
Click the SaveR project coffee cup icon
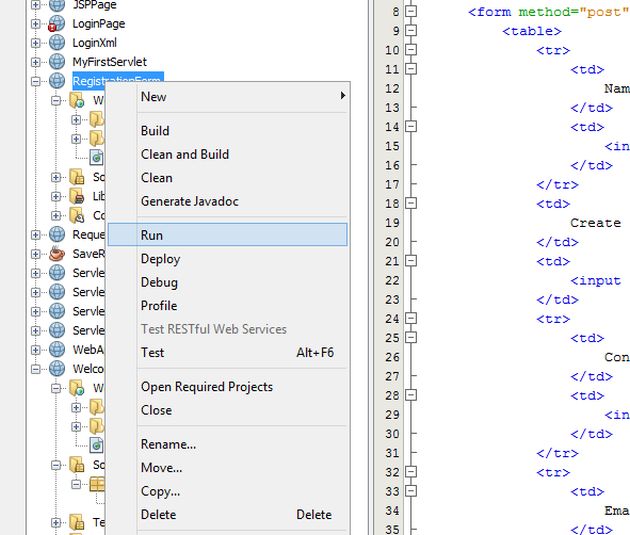[57, 253]
